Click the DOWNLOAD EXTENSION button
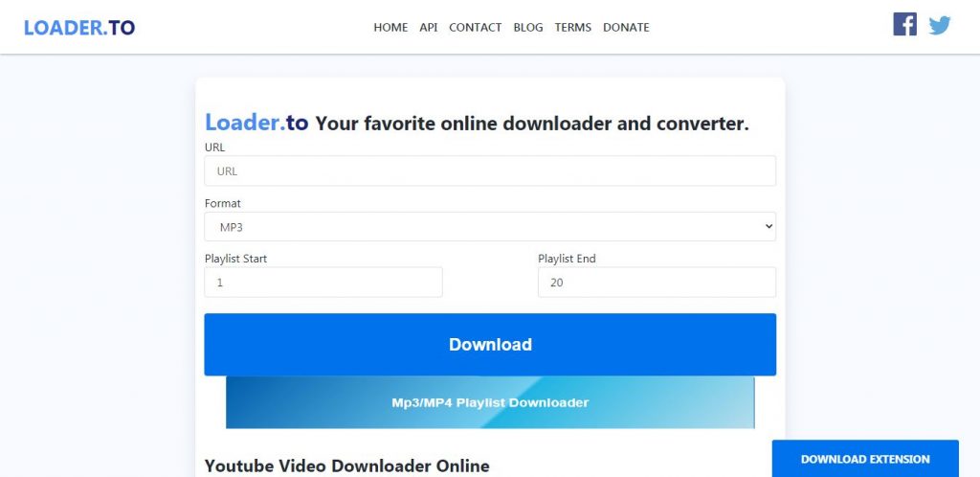The height and width of the screenshot is (477, 980). 865,459
